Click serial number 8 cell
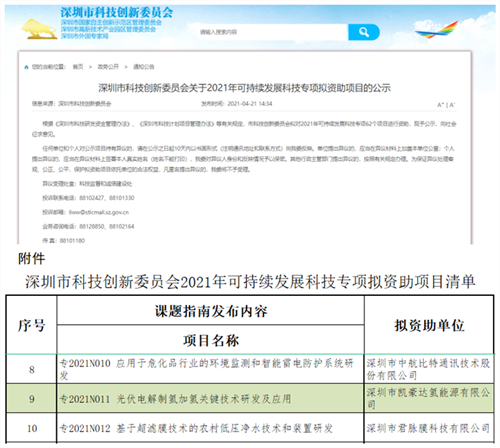The height and width of the screenshot is (448, 500). tap(31, 369)
